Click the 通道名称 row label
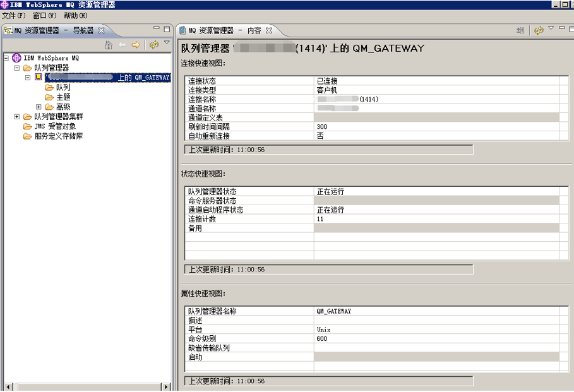This screenshot has height=392, width=574. 202,109
